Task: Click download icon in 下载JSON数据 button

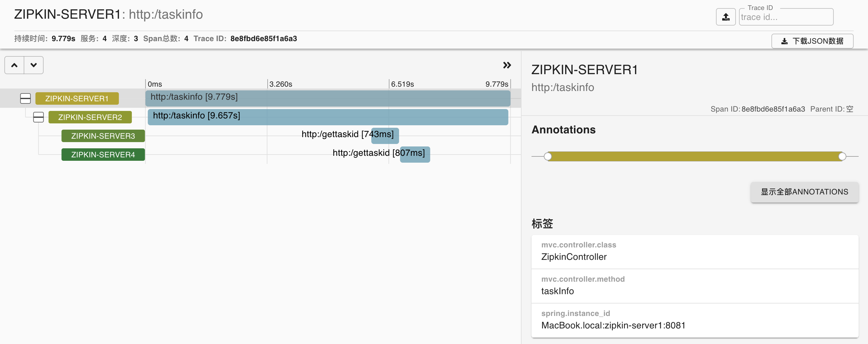Action: (785, 41)
